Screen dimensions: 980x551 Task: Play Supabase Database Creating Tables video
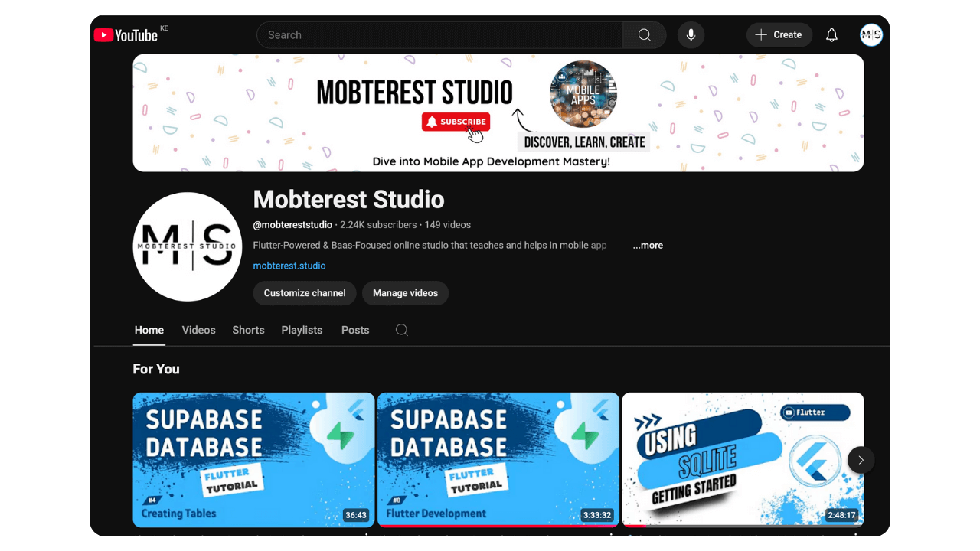click(x=253, y=460)
